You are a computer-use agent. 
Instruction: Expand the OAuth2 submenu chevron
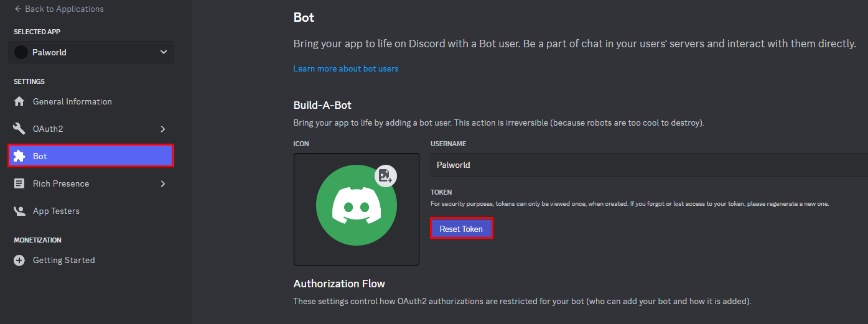(163, 129)
